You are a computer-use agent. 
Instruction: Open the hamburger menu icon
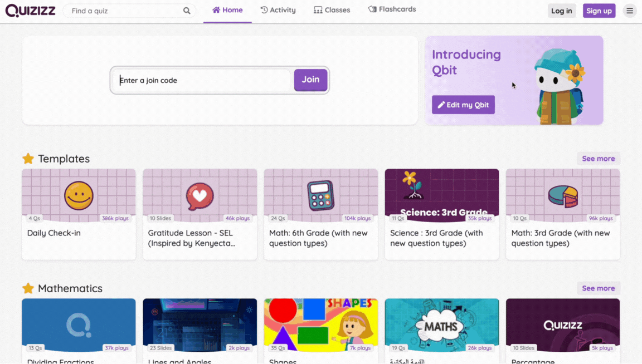tap(630, 11)
